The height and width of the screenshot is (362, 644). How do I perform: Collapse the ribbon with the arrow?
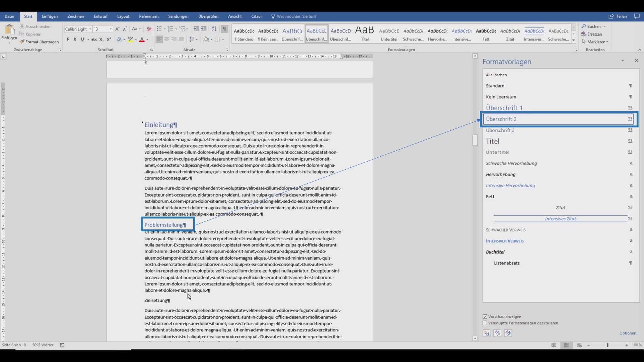[x=639, y=50]
